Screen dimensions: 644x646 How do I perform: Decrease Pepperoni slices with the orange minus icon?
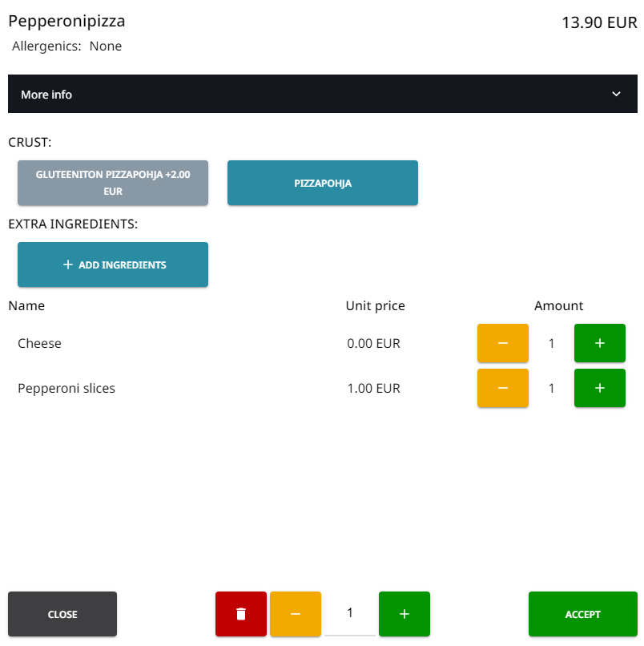coord(502,388)
